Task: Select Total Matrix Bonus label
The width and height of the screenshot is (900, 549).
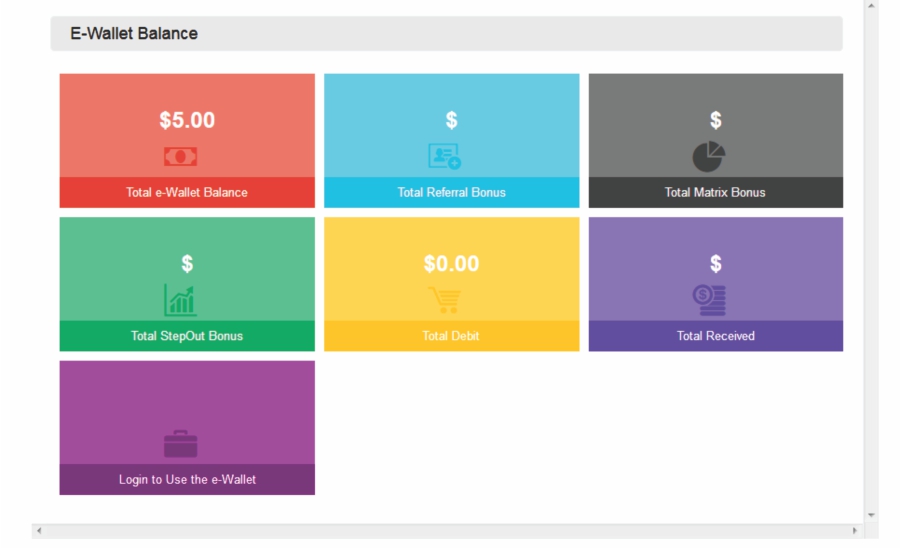Action: 715,192
